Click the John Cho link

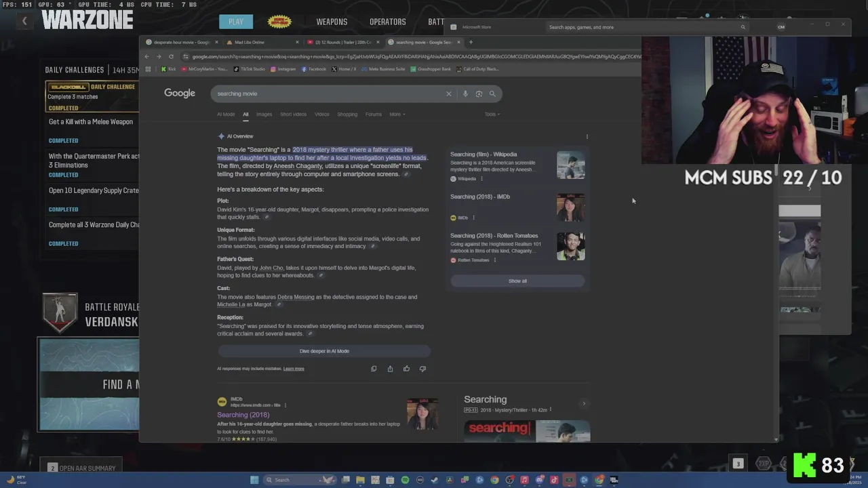[x=271, y=268]
